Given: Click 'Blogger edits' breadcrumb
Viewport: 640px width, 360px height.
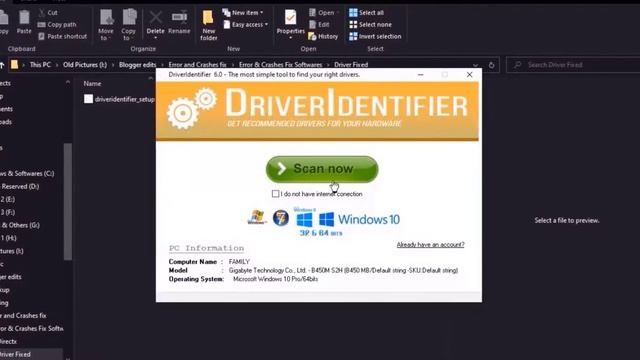Looking at the screenshot, I should pos(138,64).
